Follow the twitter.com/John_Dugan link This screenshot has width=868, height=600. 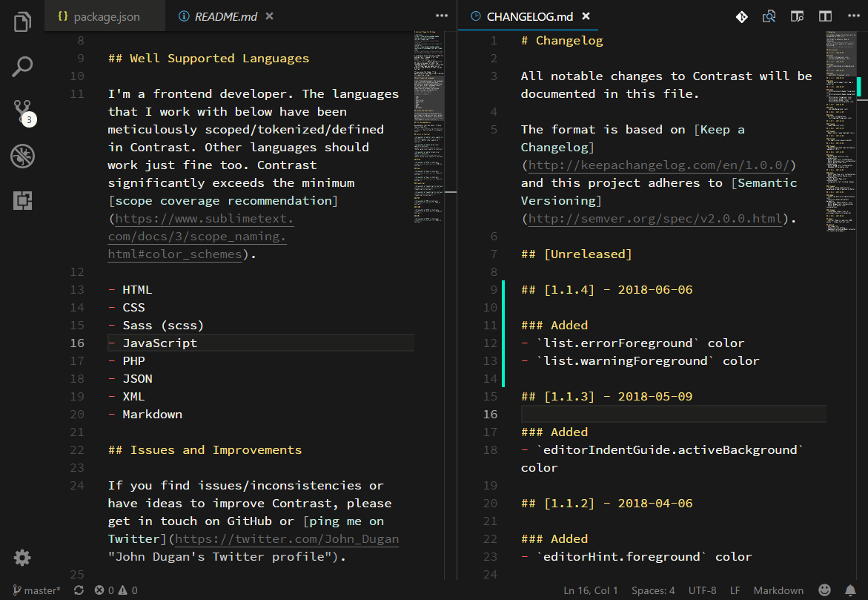coord(287,538)
